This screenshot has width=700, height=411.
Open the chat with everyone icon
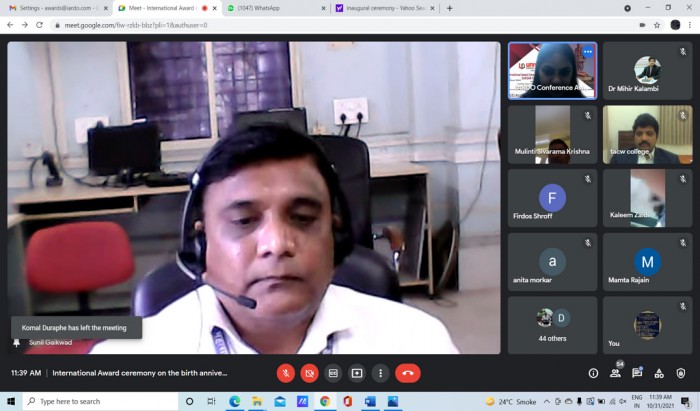pos(637,373)
